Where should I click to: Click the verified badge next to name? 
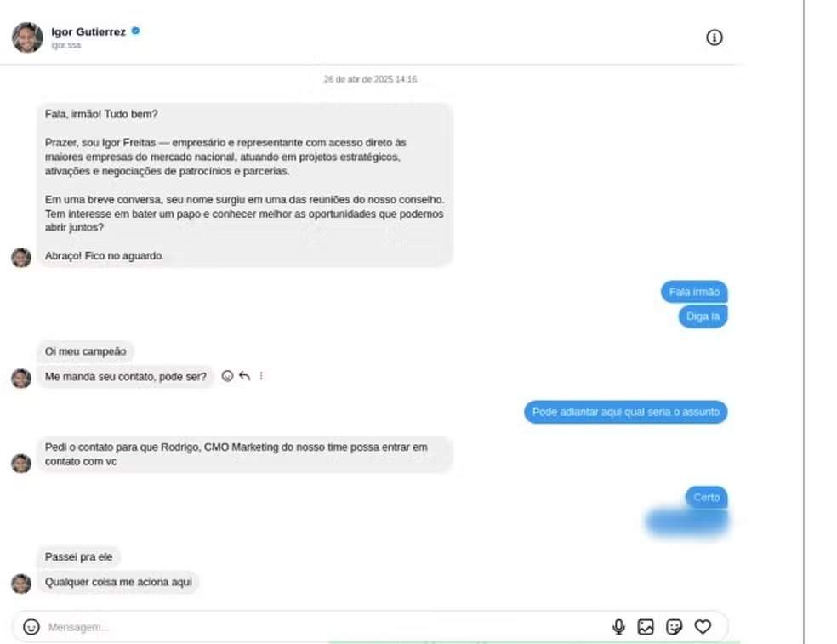coord(135,31)
